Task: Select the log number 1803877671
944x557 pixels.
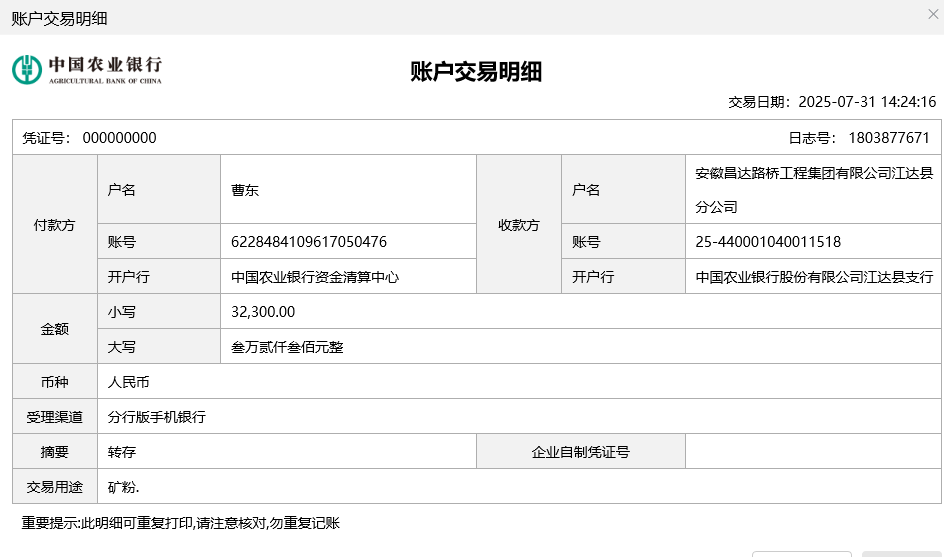Action: click(889, 138)
